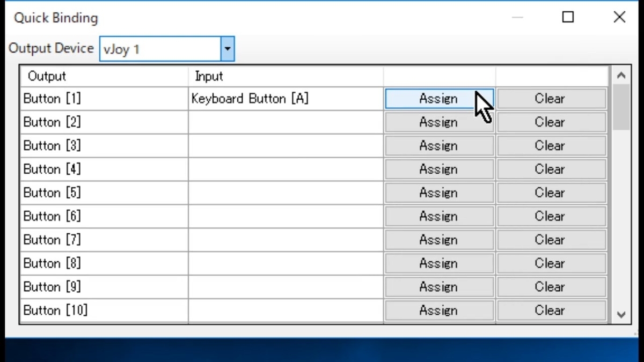
Task: Clear binding for Button [10]
Action: 551,311
